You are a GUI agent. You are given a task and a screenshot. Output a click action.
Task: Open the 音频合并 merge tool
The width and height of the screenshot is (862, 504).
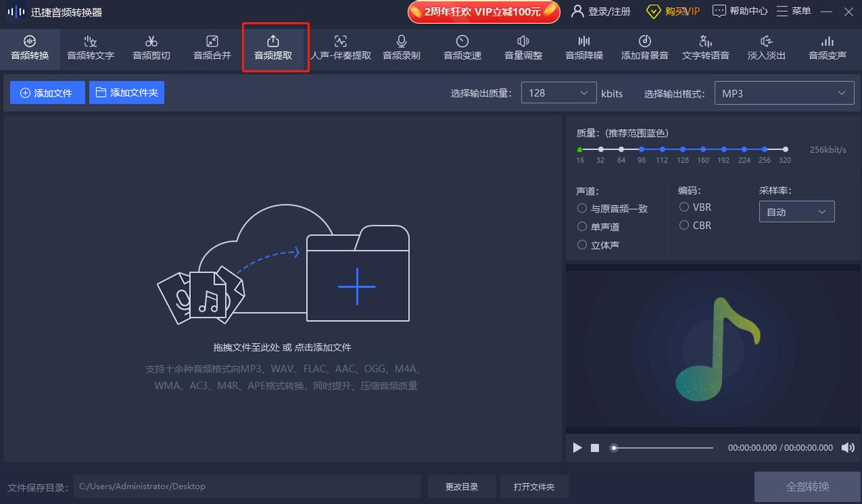click(x=212, y=47)
